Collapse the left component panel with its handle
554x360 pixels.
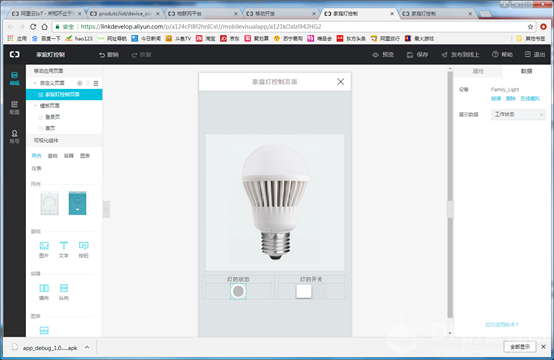pyautogui.click(x=106, y=209)
